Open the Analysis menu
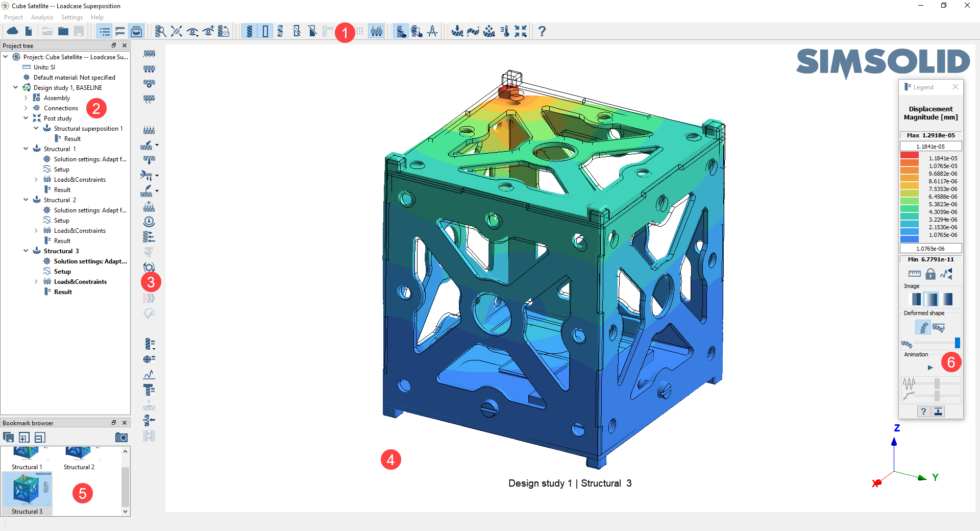Screen dimensions: 980x531 coord(42,17)
